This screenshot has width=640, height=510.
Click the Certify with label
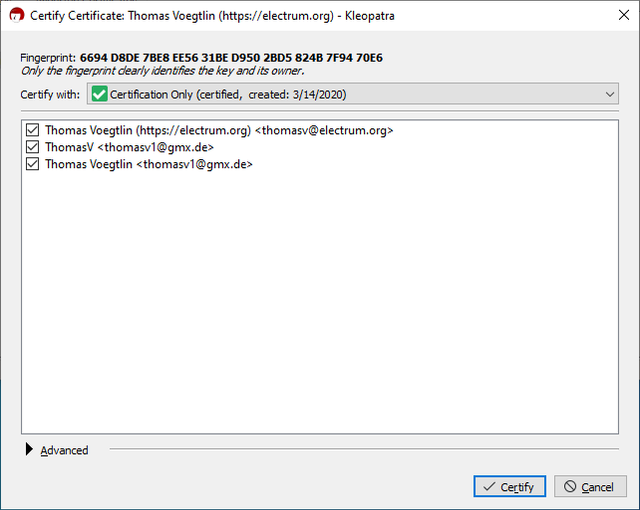[x=50, y=94]
